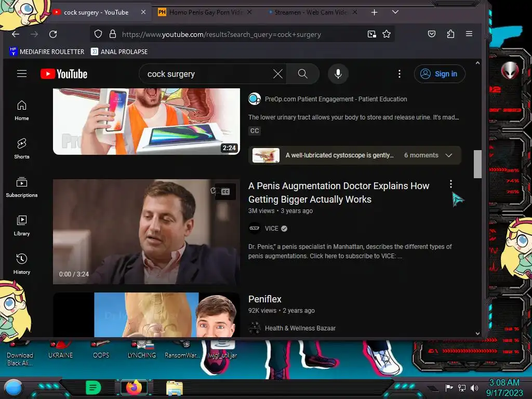Click Firefox icon in the taskbar
This screenshot has width=532, height=399.
[x=134, y=388]
